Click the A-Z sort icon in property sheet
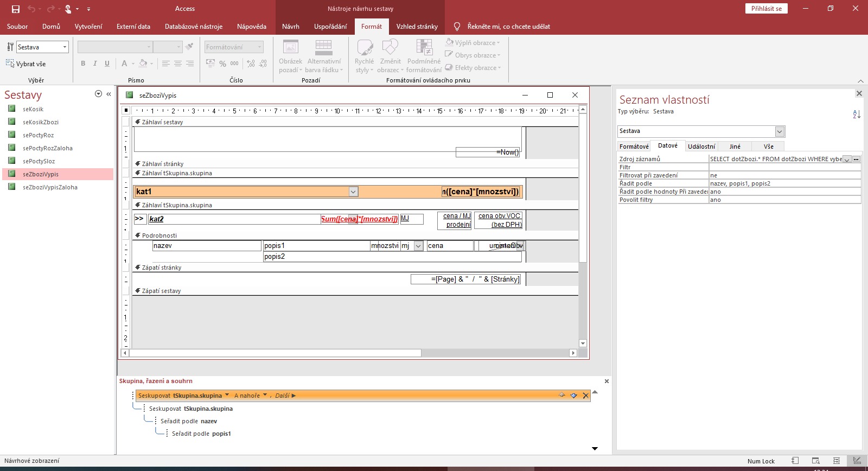The height and width of the screenshot is (471, 868). pyautogui.click(x=857, y=114)
